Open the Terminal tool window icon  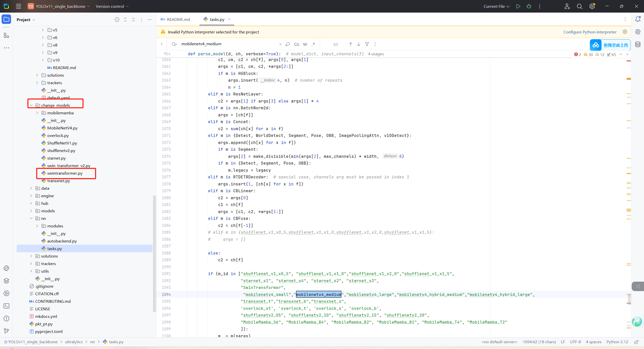(x=6, y=306)
